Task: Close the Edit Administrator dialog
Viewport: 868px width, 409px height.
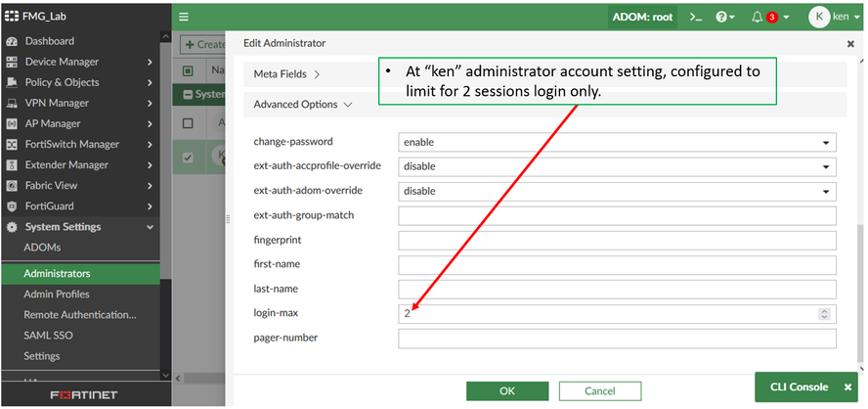Action: click(x=850, y=44)
